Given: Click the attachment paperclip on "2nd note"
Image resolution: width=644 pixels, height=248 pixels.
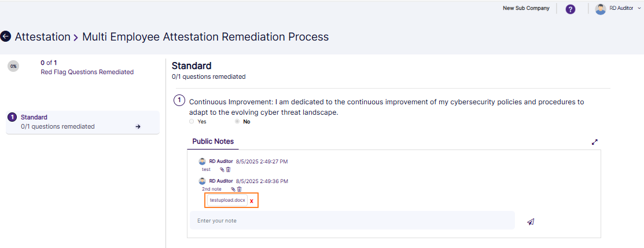Looking at the screenshot, I should (233, 189).
